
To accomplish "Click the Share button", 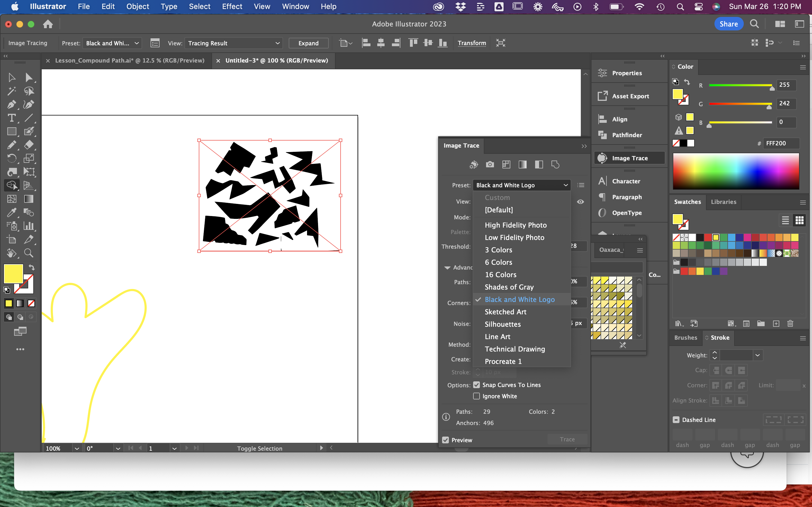I will 729,24.
